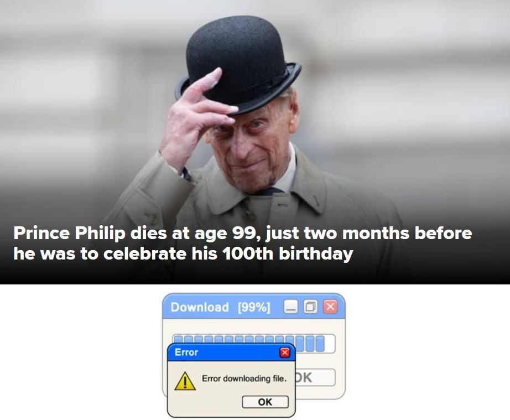The image size is (510, 420).
Task: Close the Error dialog with red X
Action: tap(285, 352)
